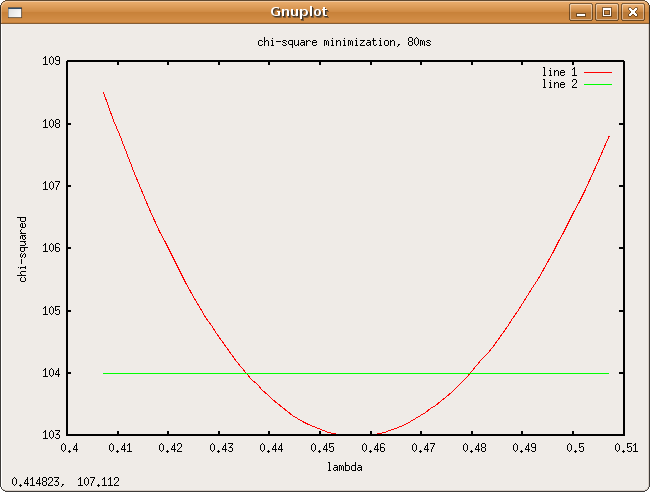Click the mouse coordinate readout '0.414823, 107.112'
The height and width of the screenshot is (492, 650).
tap(65, 482)
